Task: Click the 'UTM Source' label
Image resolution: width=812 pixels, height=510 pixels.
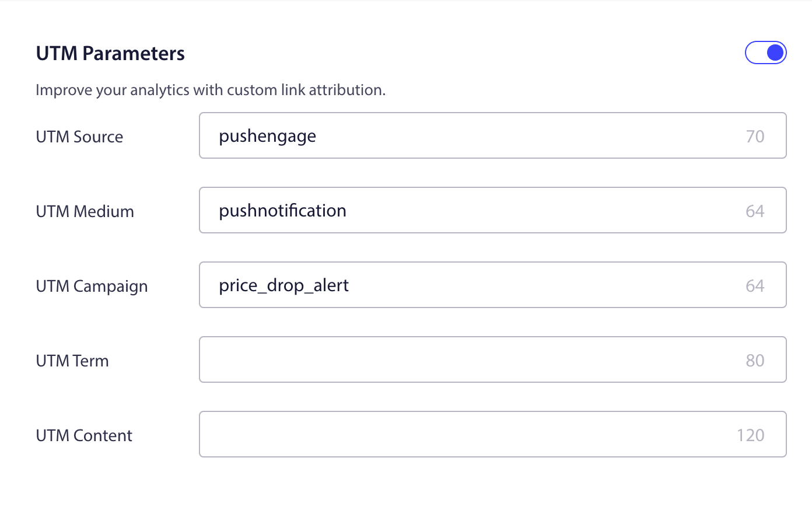Action: click(79, 137)
